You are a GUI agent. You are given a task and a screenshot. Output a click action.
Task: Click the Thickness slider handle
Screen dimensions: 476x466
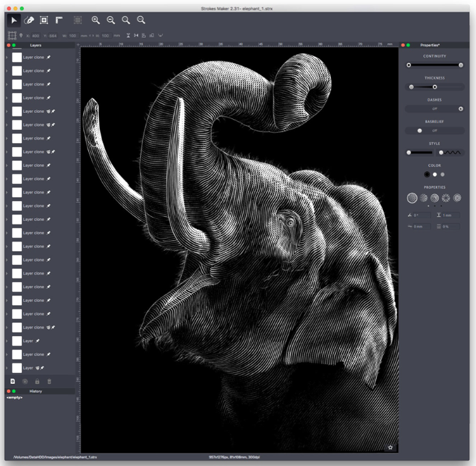tap(434, 87)
